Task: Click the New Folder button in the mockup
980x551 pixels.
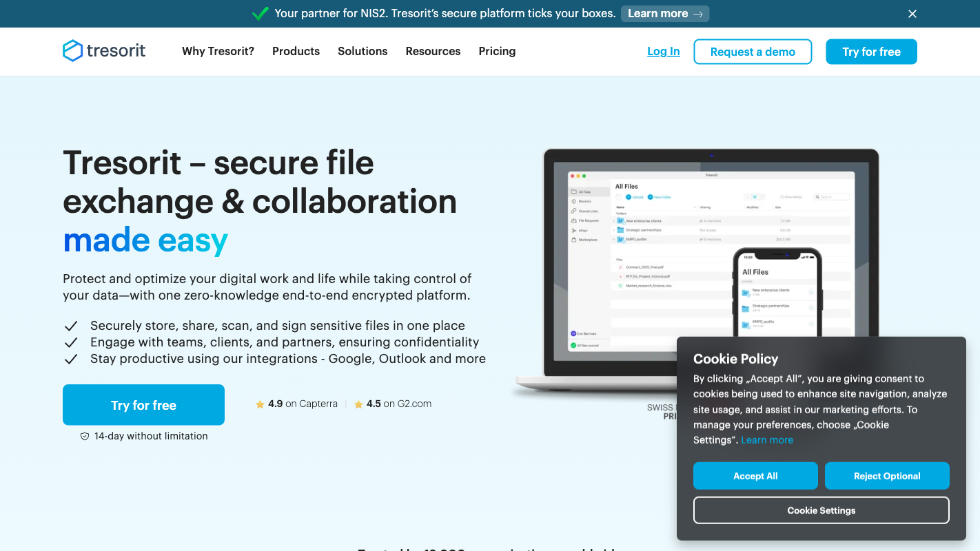Action: [660, 197]
